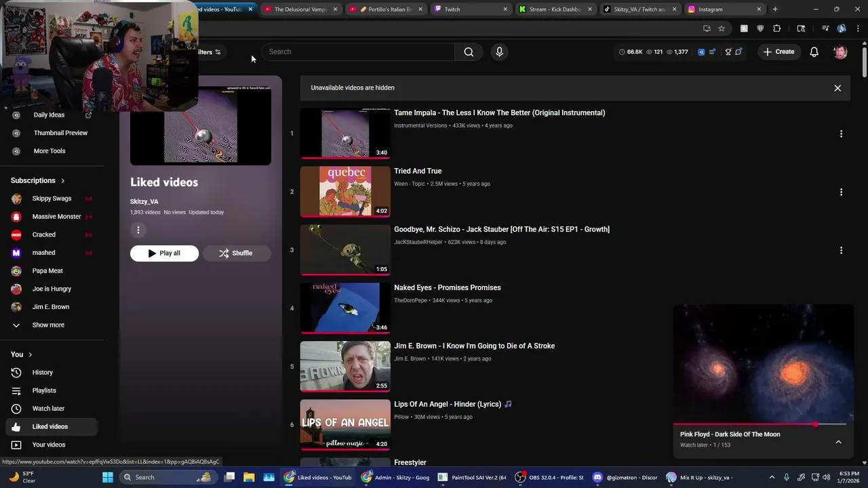Click Shuffle button
Viewport: 868px width, 488px height.
(x=236, y=253)
